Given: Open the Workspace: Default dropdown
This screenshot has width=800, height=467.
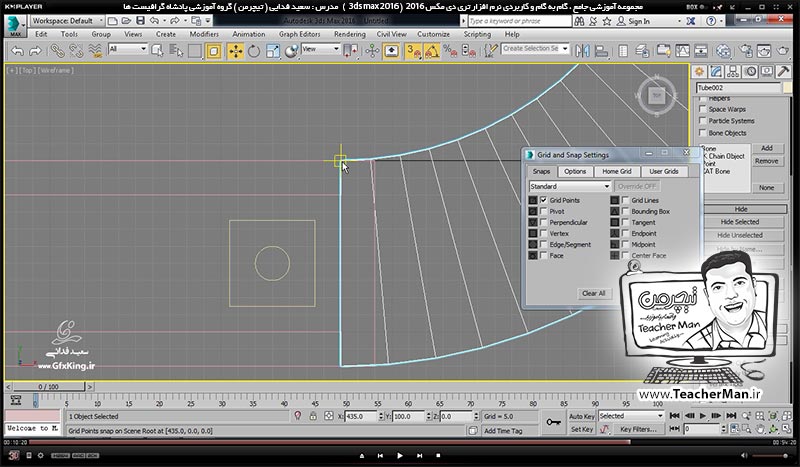Looking at the screenshot, I should 67,21.
